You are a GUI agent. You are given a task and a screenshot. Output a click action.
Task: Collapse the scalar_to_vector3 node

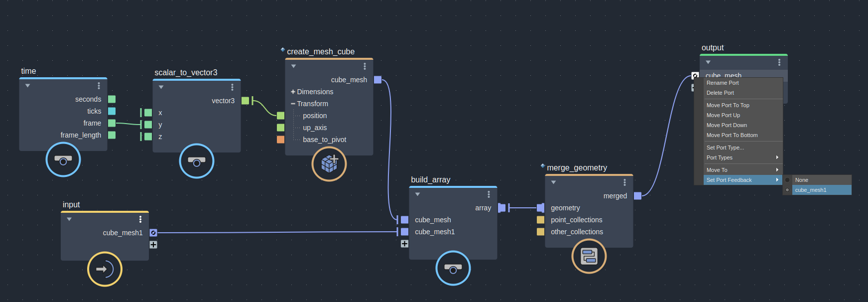[161, 87]
